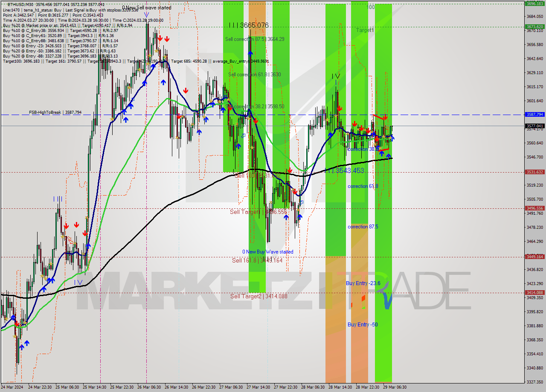The width and height of the screenshot is (546, 392).
Task: Click the 'Sell correction 61.8 | 3630' label
Action: [255, 74]
